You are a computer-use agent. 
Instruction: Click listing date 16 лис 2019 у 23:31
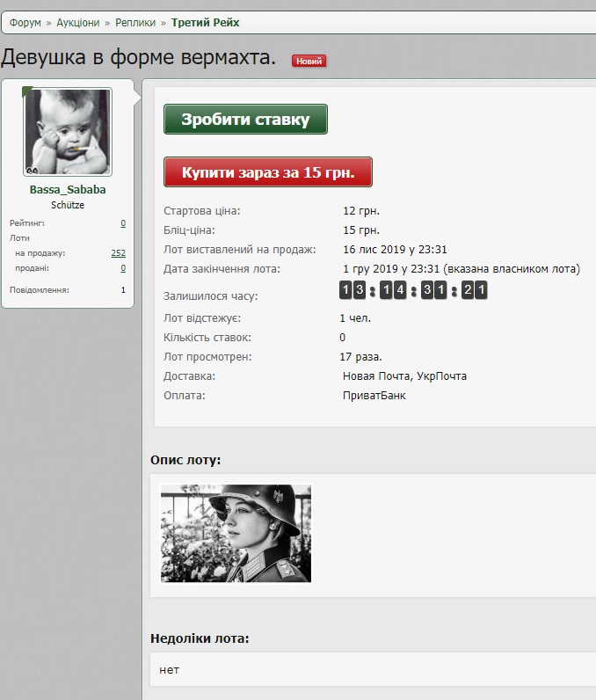pos(395,249)
